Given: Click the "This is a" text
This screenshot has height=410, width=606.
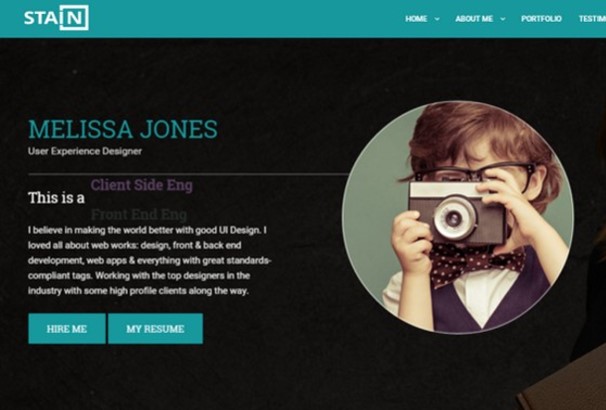Looking at the screenshot, I should [x=56, y=198].
